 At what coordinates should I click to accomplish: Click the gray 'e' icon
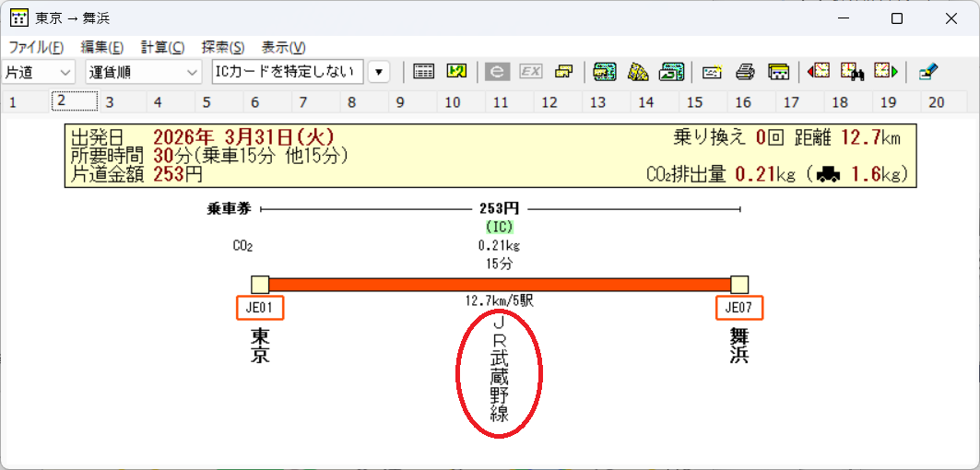(x=498, y=72)
